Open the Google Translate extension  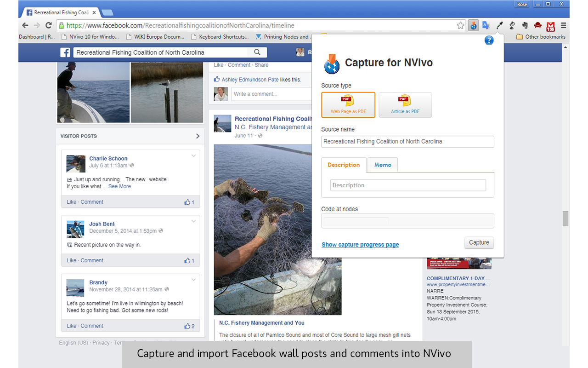(486, 26)
